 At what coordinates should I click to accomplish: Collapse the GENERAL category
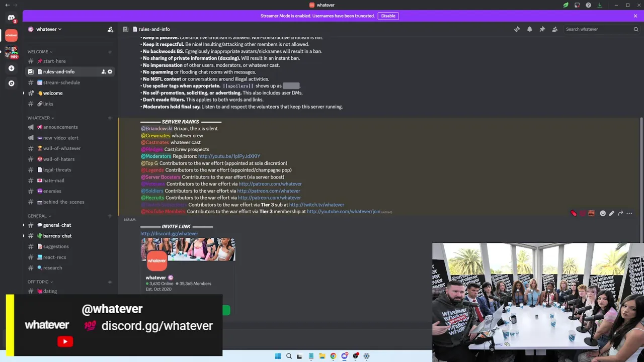(39, 216)
